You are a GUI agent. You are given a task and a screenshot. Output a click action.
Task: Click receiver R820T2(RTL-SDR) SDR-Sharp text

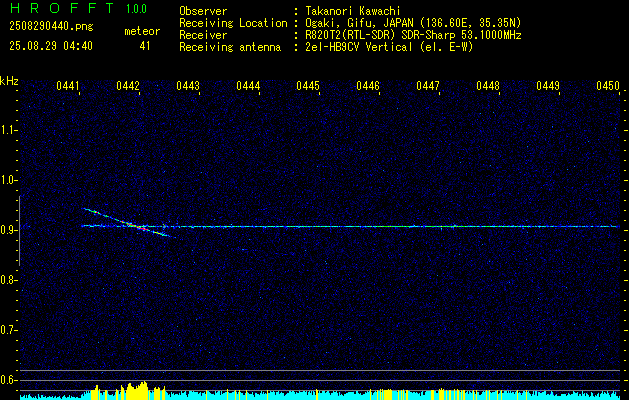tap(413, 35)
